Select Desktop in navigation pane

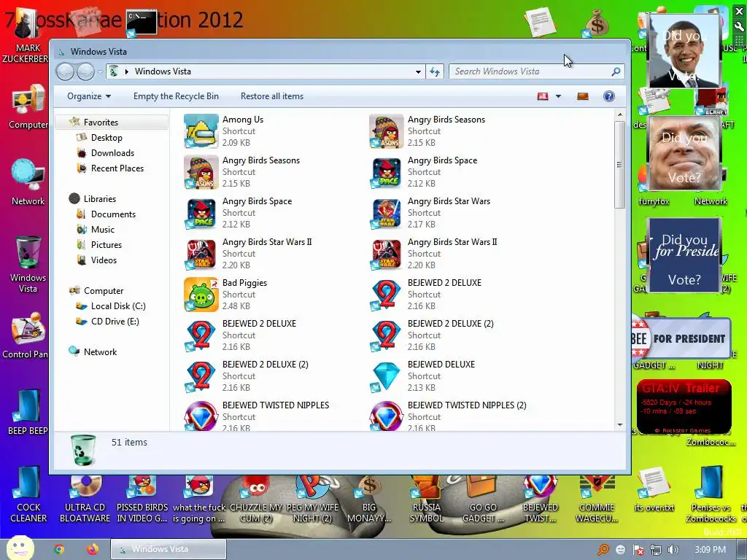[x=107, y=138]
